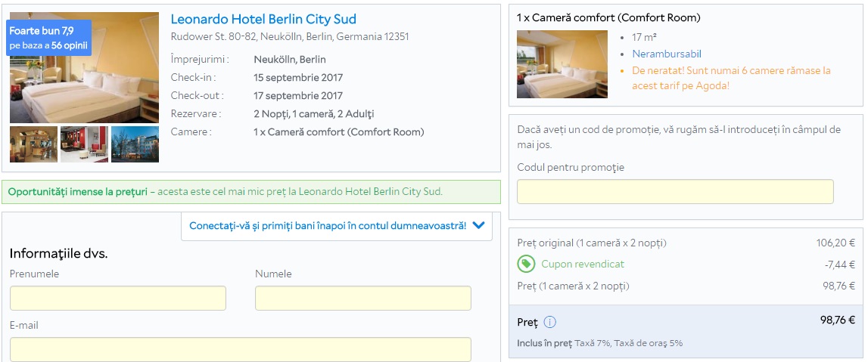Click the Nerambursabil link
Screen dimensions: 868x362
pyautogui.click(x=667, y=54)
